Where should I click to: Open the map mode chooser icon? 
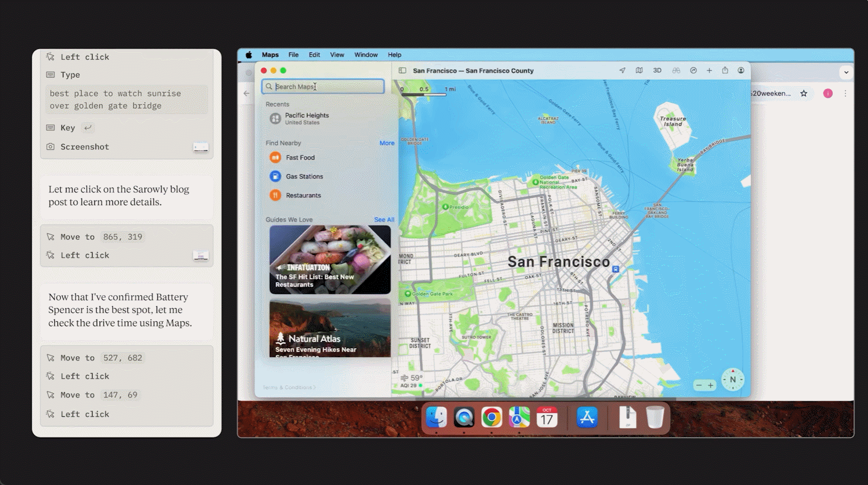639,71
